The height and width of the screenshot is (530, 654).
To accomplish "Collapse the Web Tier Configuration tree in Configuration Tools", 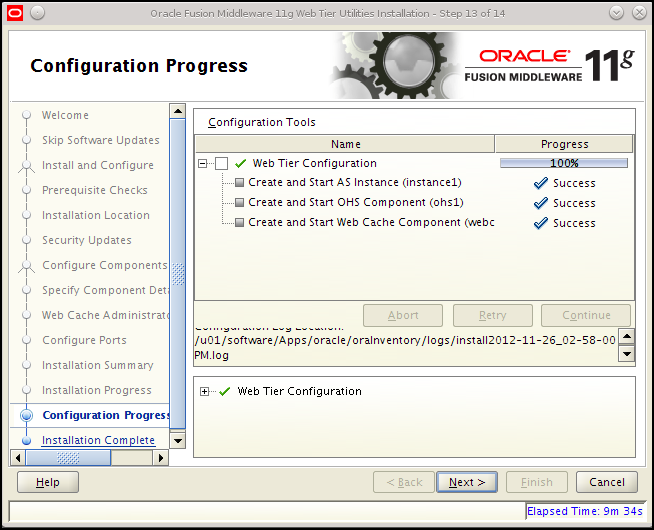I will (x=202, y=163).
